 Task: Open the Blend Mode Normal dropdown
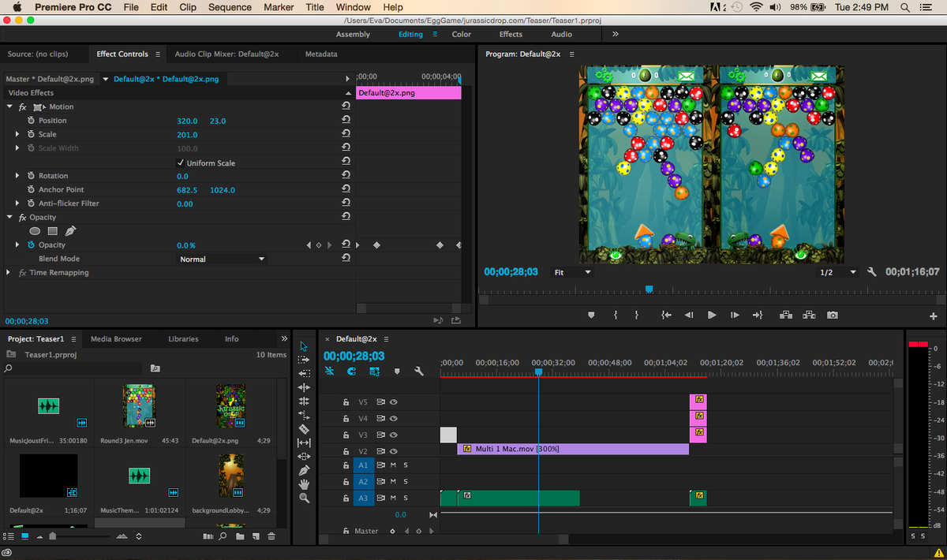[x=222, y=259]
